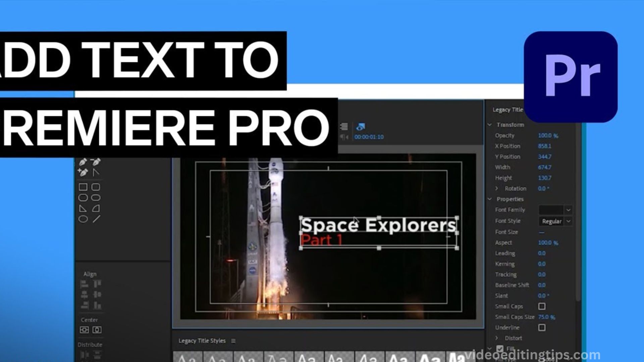The height and width of the screenshot is (362, 644).
Task: Select the Arc shape tool
Action: [x=96, y=208]
